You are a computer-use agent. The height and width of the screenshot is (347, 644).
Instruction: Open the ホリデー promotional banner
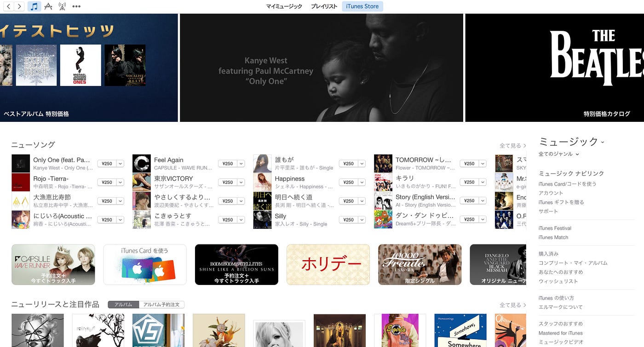pos(328,265)
